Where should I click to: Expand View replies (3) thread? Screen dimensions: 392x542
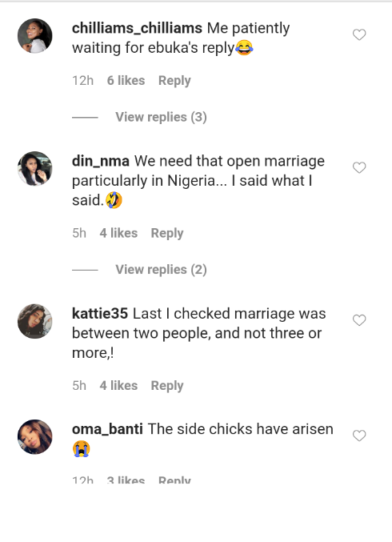(x=161, y=117)
